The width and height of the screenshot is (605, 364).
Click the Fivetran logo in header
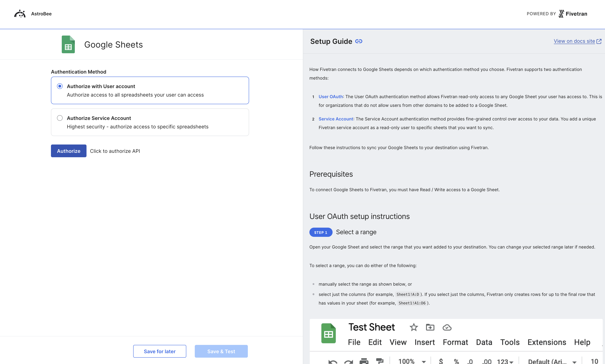(573, 14)
